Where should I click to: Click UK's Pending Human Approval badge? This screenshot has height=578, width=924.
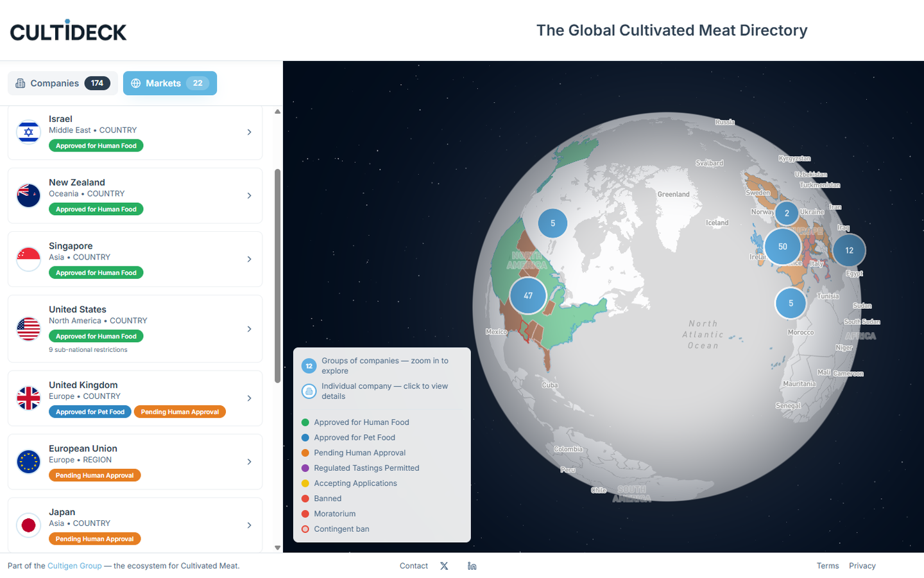click(x=180, y=412)
